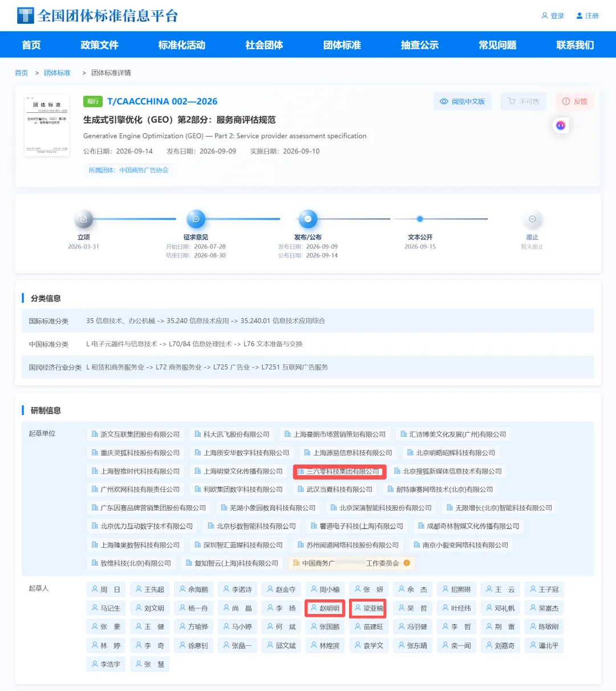
Task: Open 联系我们 in the navigation bar
Action: point(575,45)
